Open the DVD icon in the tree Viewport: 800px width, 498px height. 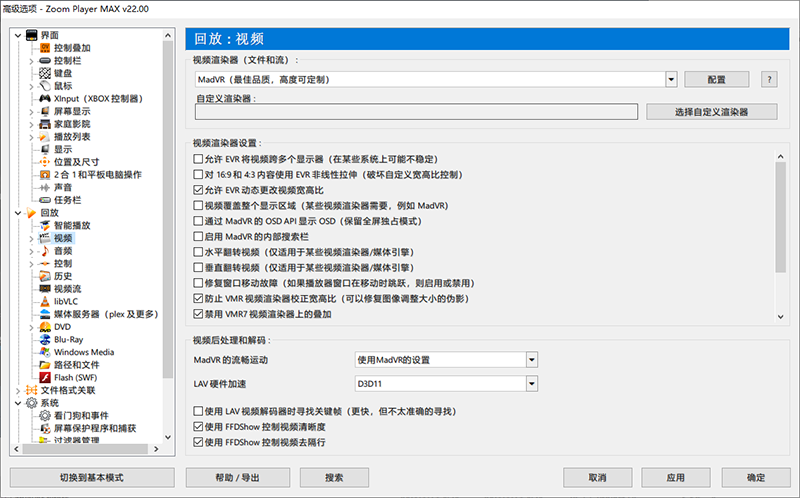[x=45, y=327]
